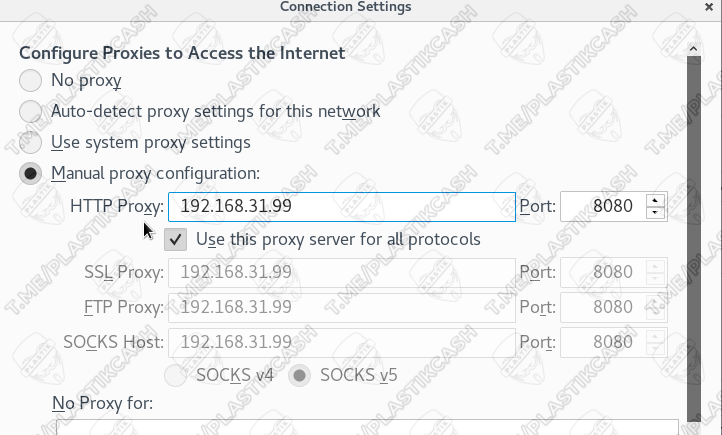Click the HTTP Proxy address field
The image size is (722, 435).
point(341,207)
